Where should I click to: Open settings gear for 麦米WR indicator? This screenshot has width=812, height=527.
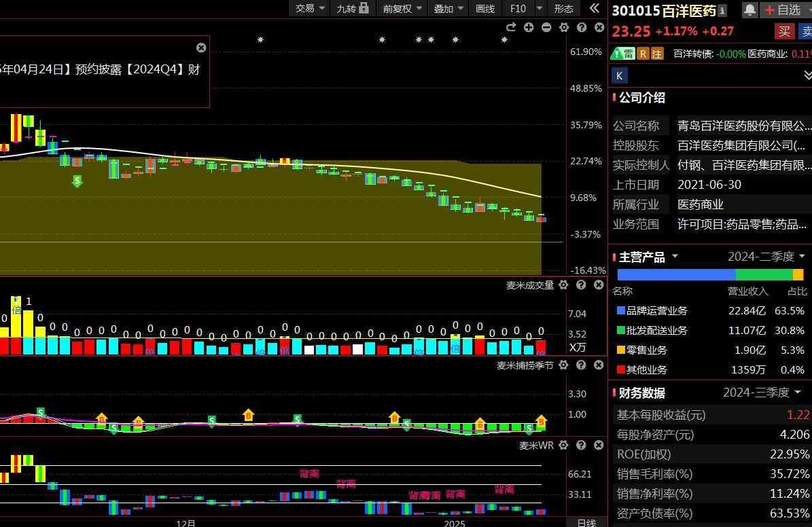(x=563, y=446)
